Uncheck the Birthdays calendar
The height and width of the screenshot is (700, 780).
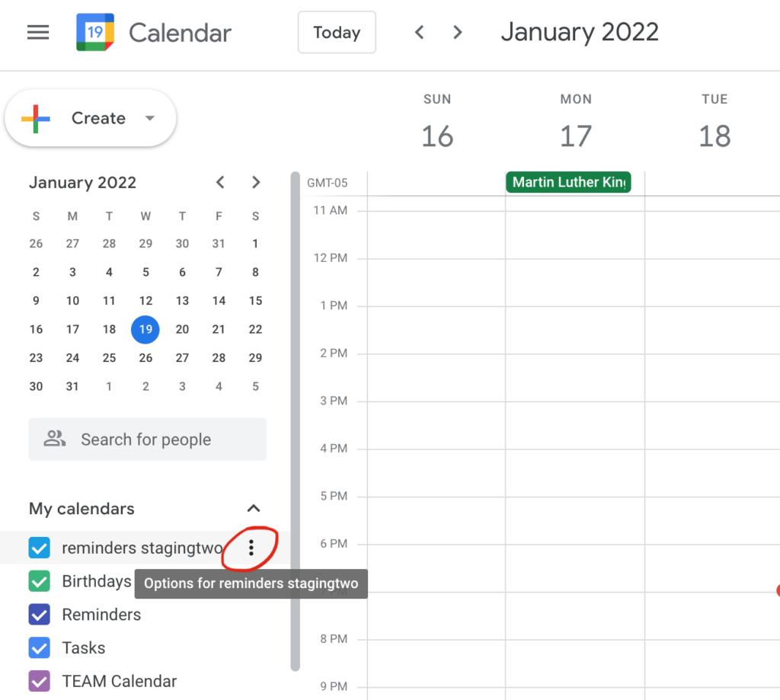[x=39, y=581]
